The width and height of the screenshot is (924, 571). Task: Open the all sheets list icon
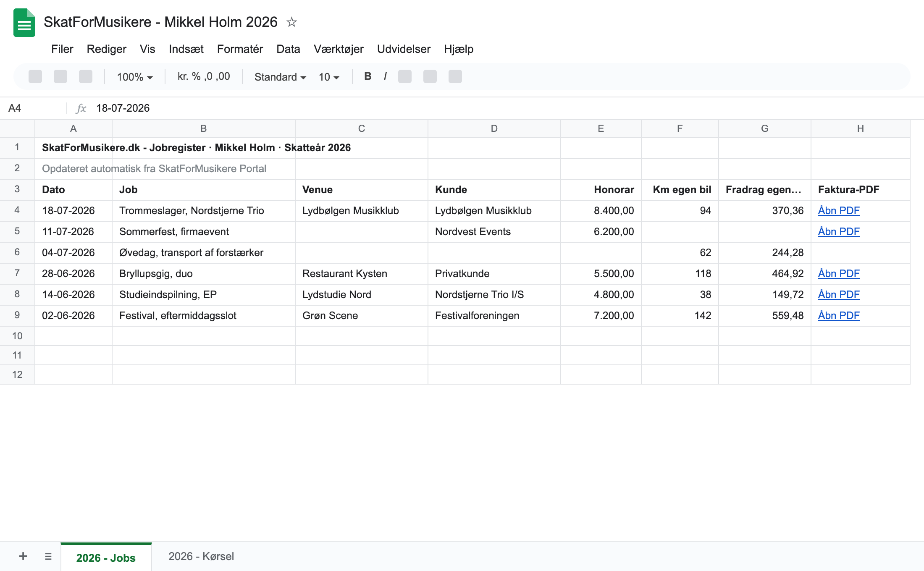(48, 556)
